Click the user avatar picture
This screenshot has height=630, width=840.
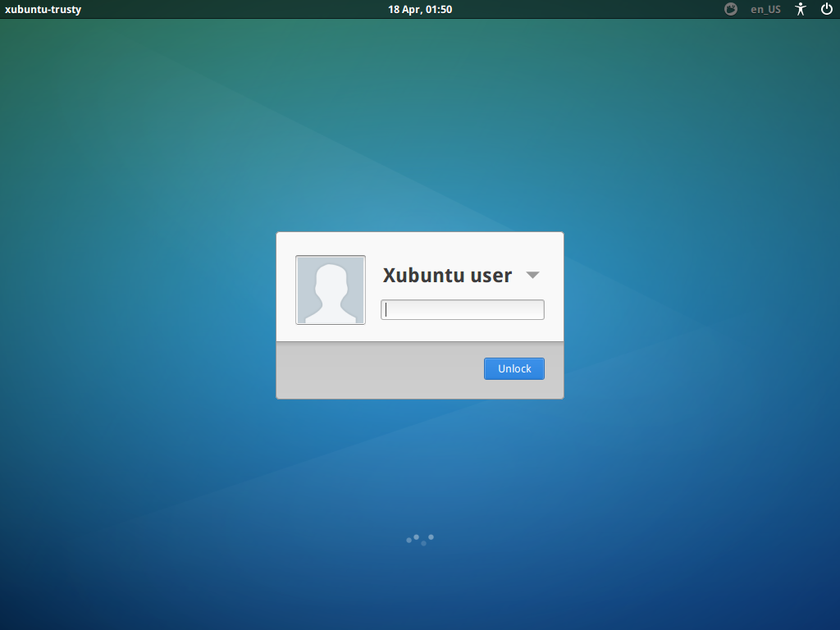(x=331, y=290)
